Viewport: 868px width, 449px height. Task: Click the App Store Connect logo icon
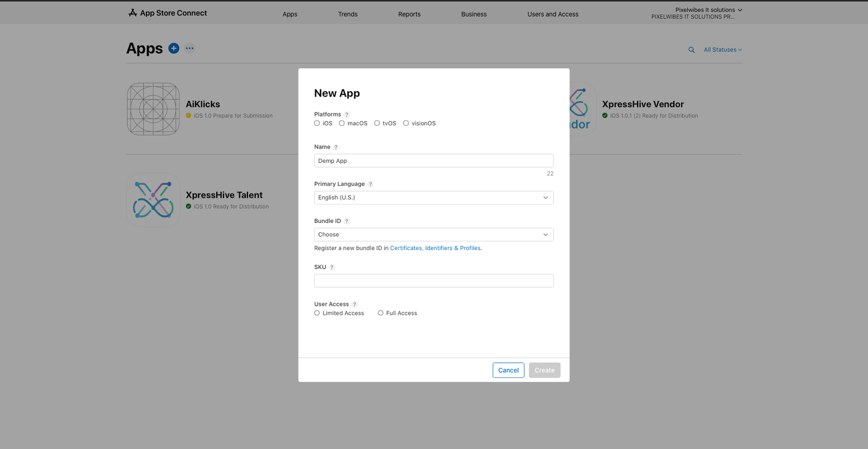coord(132,12)
